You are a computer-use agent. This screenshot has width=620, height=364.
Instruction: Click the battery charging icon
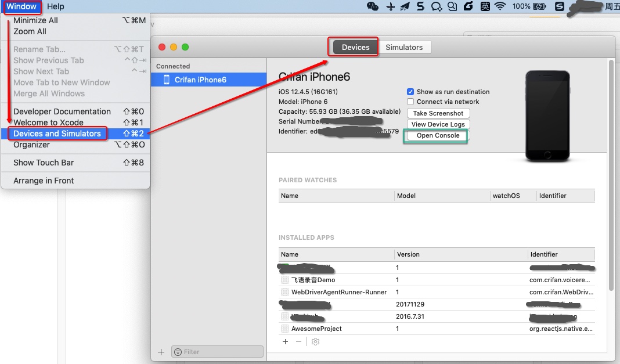(x=539, y=6)
